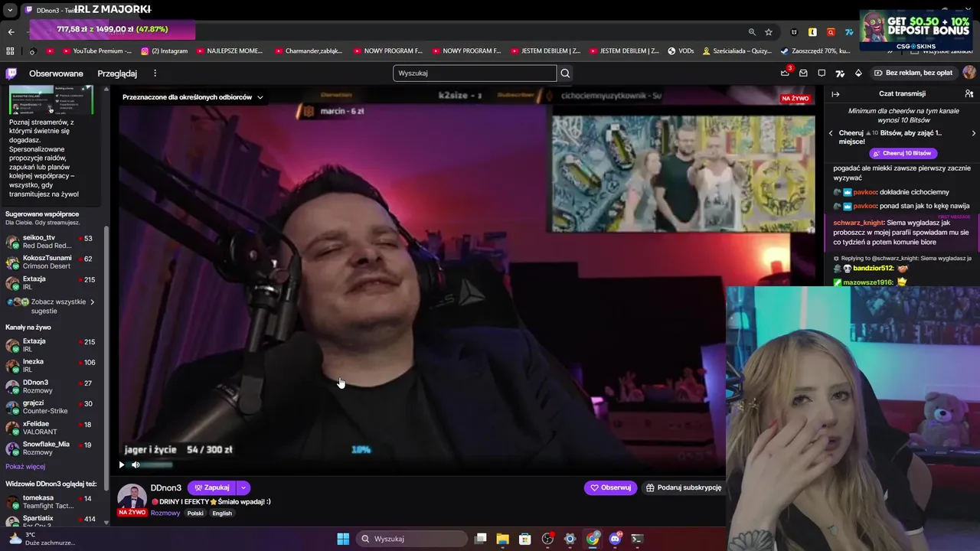
Task: Open Inezka live channel in sidebar
Action: click(52, 366)
